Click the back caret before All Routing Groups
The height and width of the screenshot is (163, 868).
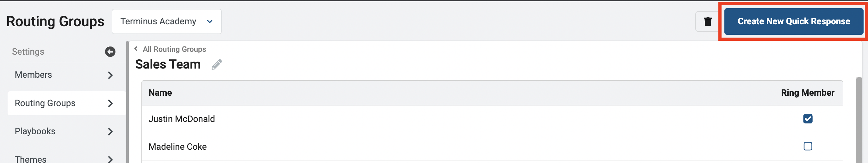pyautogui.click(x=136, y=49)
